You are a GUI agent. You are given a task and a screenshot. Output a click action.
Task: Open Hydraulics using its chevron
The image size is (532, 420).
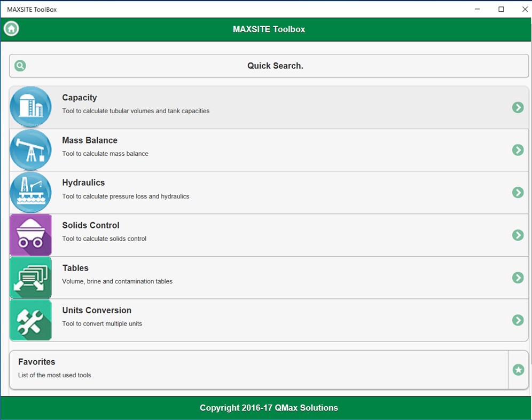coord(518,193)
